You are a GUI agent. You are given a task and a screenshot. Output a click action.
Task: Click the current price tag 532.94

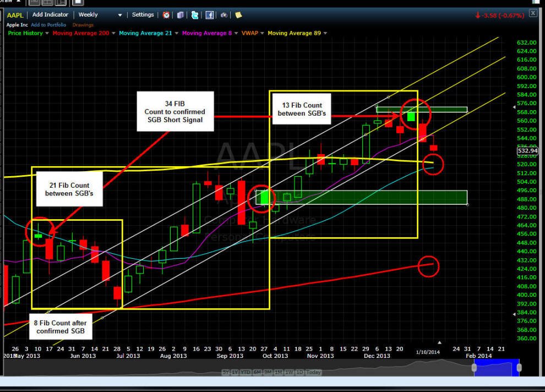pyautogui.click(x=527, y=151)
